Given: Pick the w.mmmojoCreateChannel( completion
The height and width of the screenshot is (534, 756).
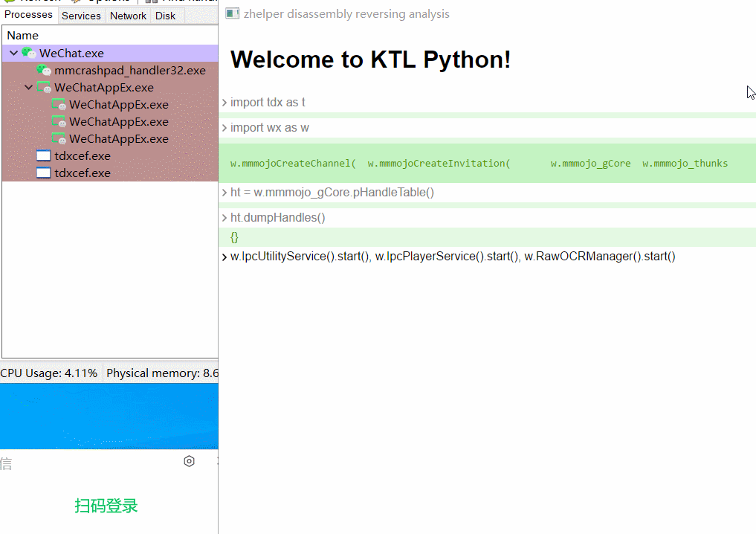Looking at the screenshot, I should (x=293, y=164).
